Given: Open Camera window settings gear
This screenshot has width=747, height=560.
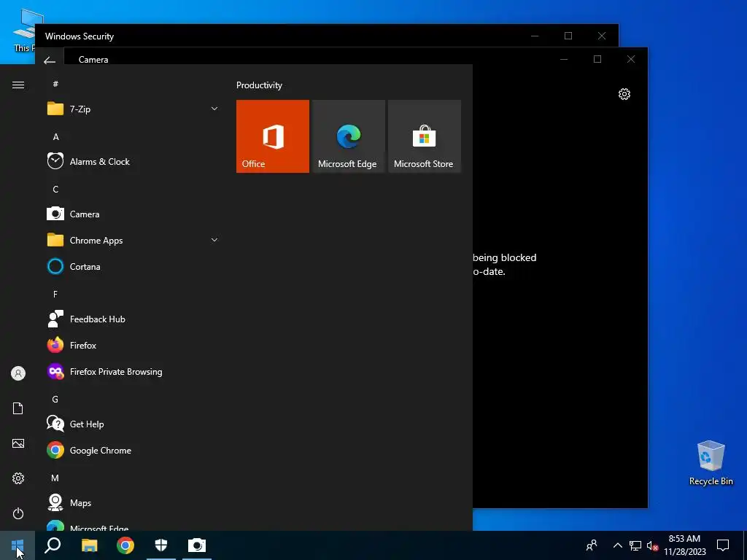Looking at the screenshot, I should pyautogui.click(x=624, y=94).
